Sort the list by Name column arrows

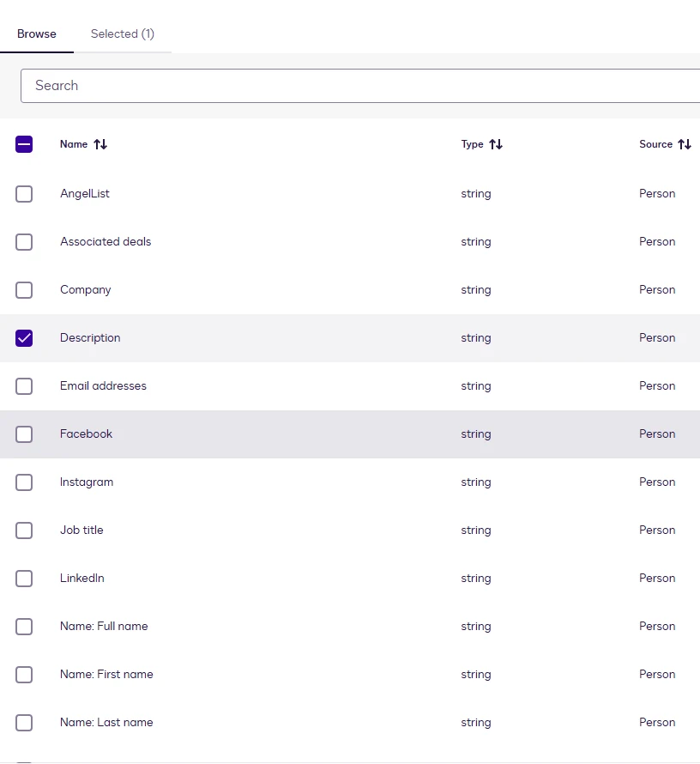(100, 144)
